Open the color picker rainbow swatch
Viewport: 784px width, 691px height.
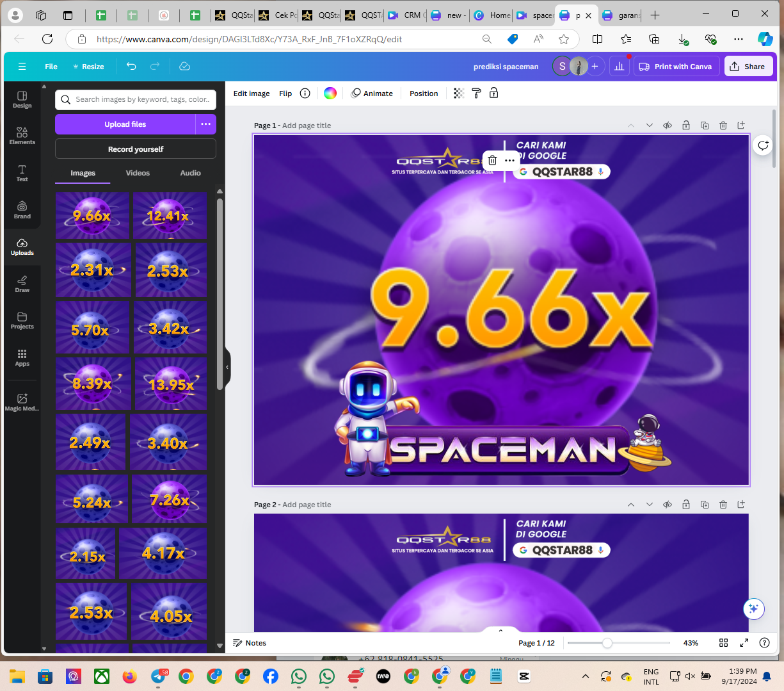330,93
